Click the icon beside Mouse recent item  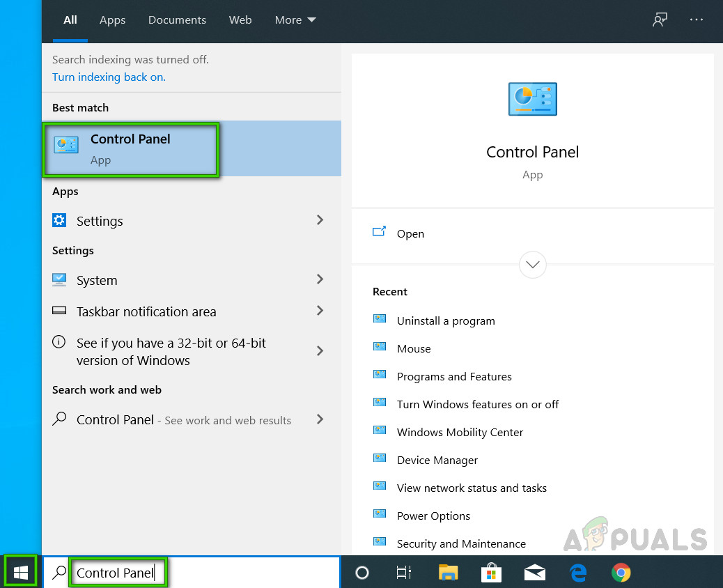pos(380,346)
